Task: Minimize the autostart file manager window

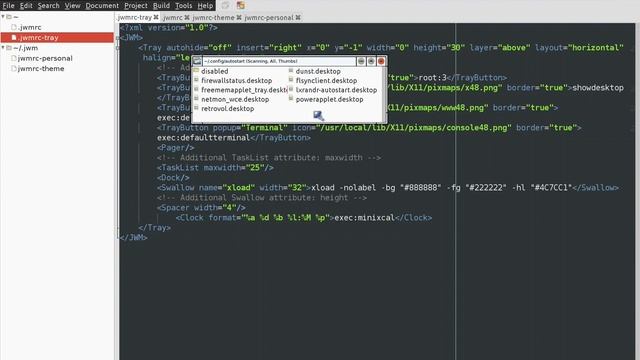Action: point(361,61)
